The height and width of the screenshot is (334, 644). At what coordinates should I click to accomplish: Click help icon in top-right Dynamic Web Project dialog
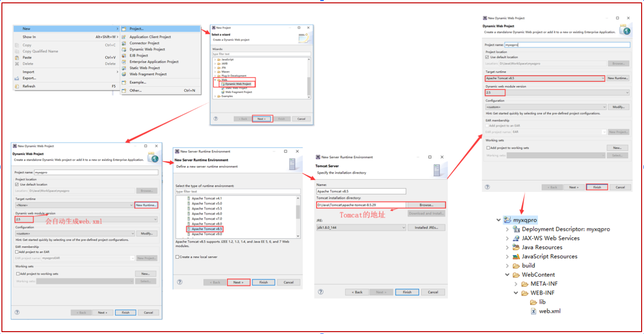click(x=487, y=187)
